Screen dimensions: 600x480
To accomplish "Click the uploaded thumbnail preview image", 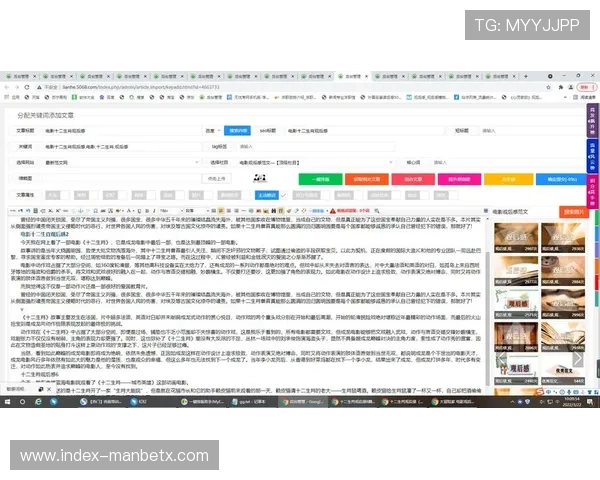I will tap(260, 178).
